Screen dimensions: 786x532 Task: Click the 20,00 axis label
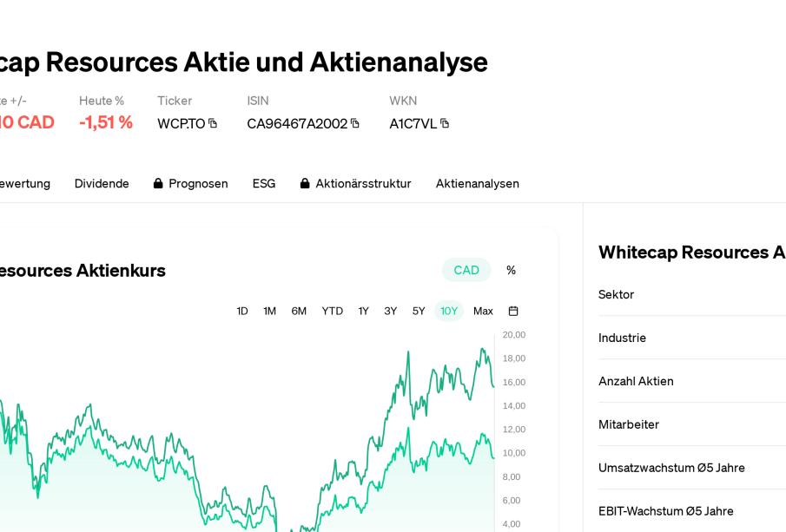pyautogui.click(x=514, y=335)
